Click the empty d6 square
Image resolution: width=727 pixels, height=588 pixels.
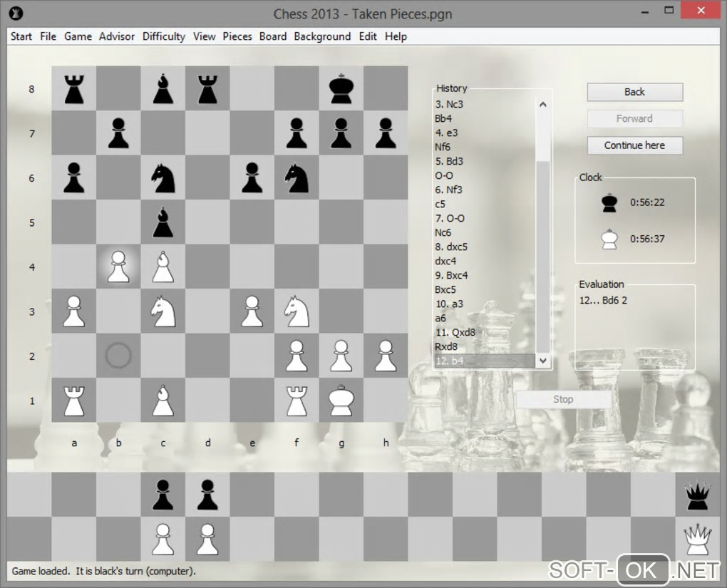click(207, 177)
